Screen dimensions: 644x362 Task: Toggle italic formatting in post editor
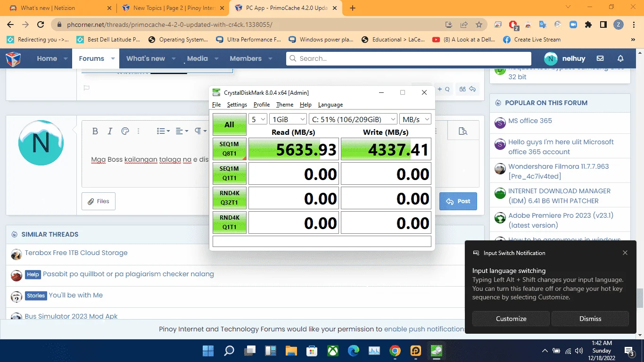(x=110, y=131)
